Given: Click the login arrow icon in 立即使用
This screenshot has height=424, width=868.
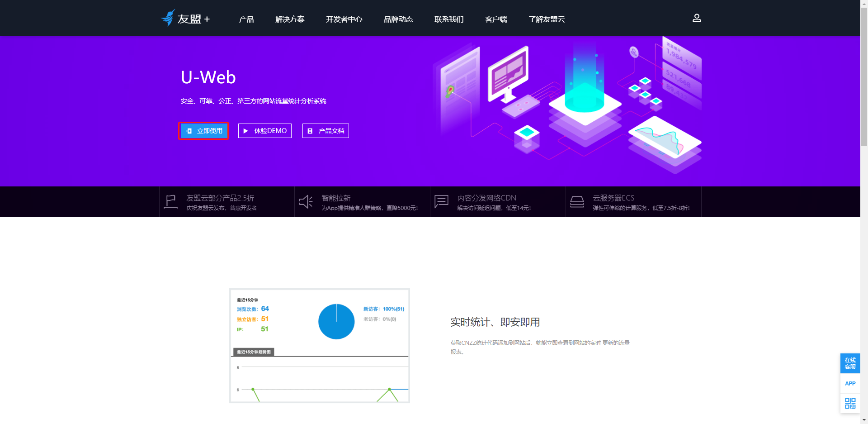Looking at the screenshot, I should (x=189, y=131).
